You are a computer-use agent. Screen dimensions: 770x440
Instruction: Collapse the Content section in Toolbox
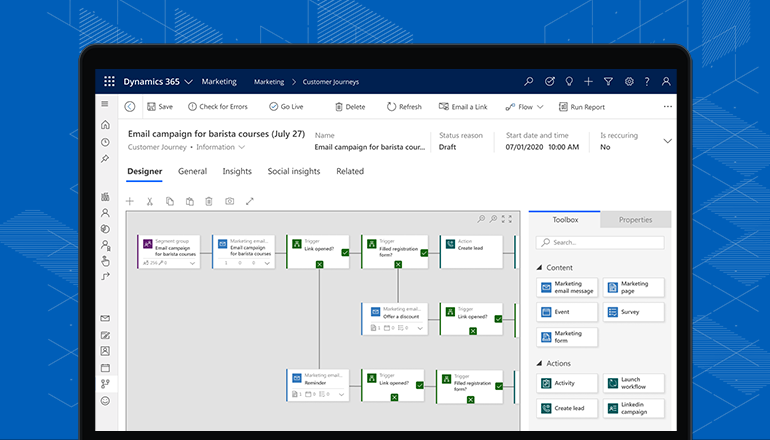pyautogui.click(x=540, y=267)
